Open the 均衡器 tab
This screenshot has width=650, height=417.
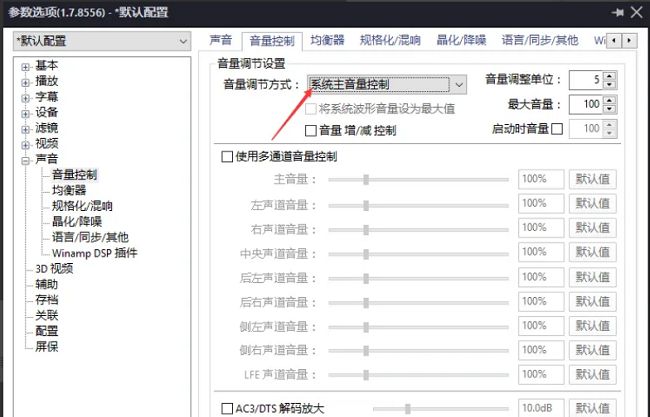pyautogui.click(x=327, y=40)
